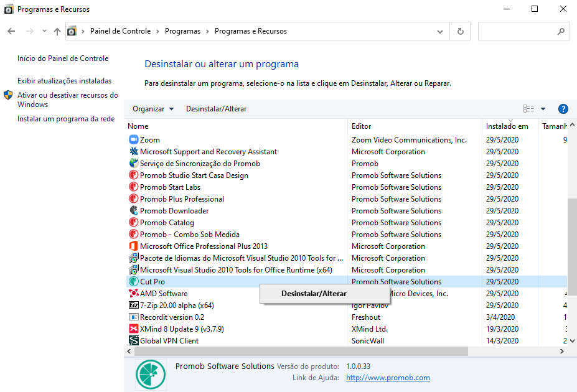Screen dimensions: 577x392
Task: Click the SonicWall publisher cell
Action: (x=368, y=341)
